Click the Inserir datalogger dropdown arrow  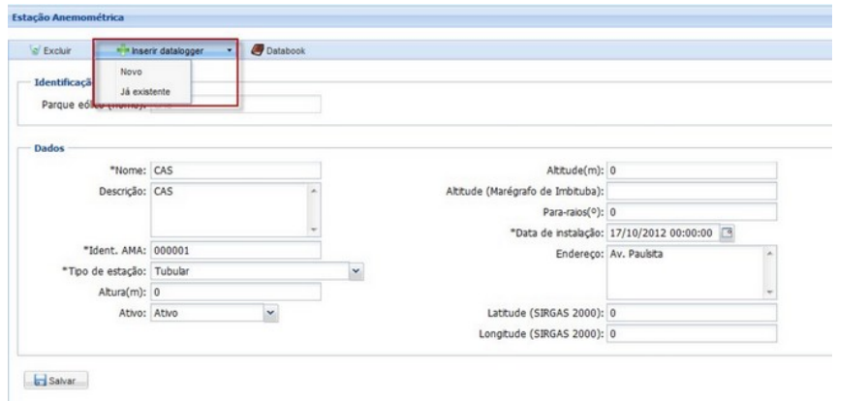coord(228,49)
